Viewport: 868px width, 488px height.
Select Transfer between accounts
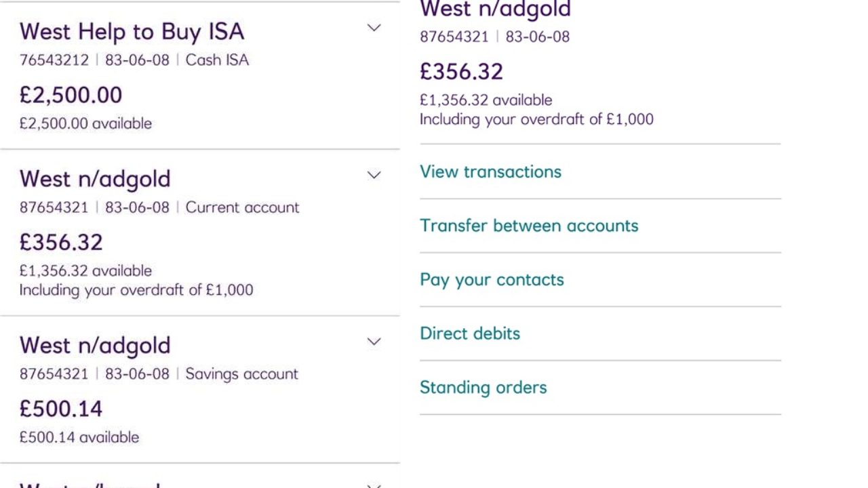[x=529, y=226]
